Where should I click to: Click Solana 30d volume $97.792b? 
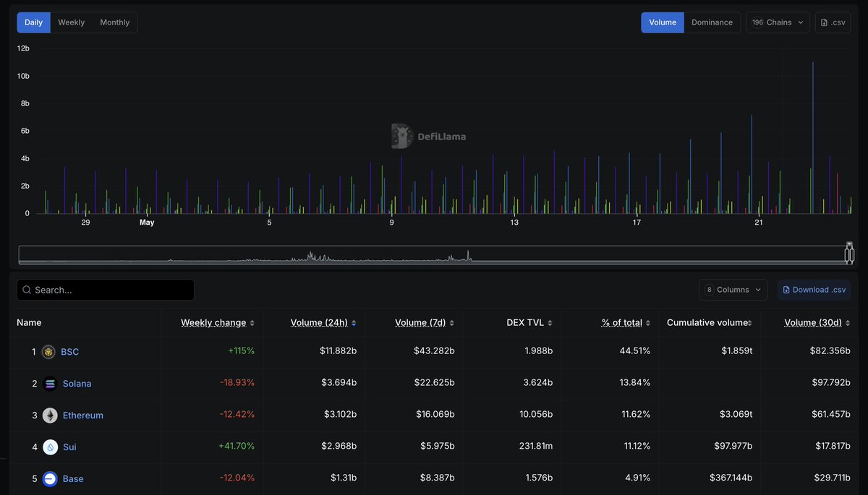(830, 384)
